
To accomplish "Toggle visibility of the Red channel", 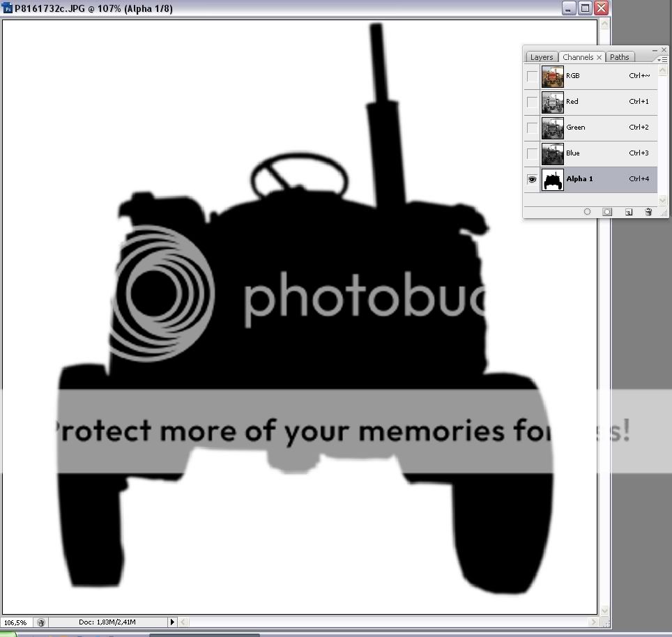I will pos(532,102).
